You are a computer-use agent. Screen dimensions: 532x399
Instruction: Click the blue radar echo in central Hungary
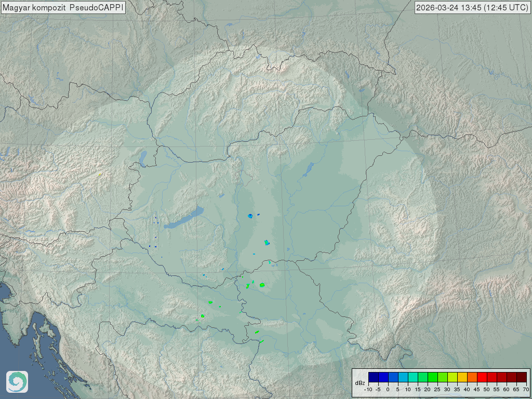(250, 216)
